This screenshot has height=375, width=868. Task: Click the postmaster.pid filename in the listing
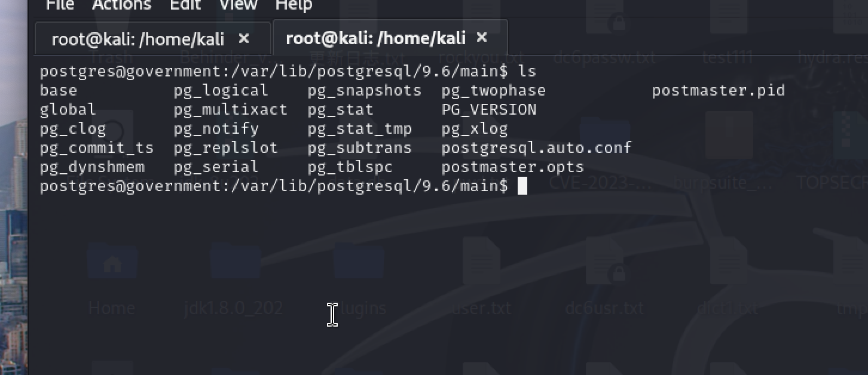(x=718, y=91)
